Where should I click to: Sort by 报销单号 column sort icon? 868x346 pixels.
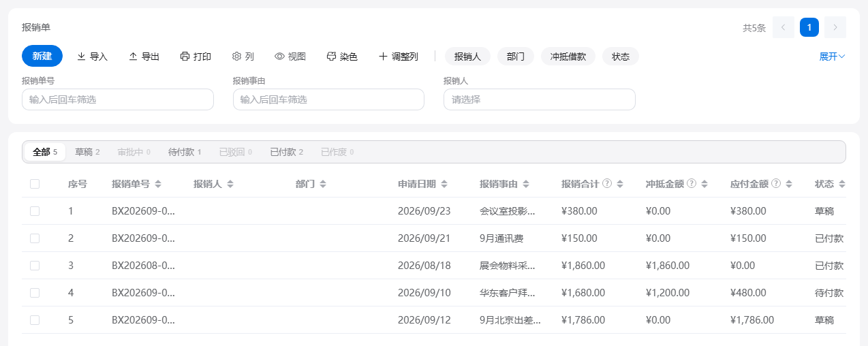point(158,184)
